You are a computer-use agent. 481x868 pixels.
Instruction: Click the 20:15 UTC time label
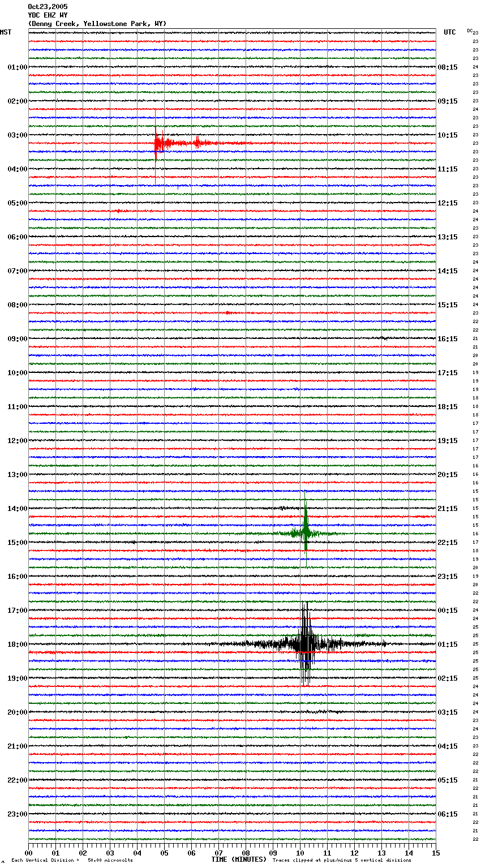(x=448, y=475)
